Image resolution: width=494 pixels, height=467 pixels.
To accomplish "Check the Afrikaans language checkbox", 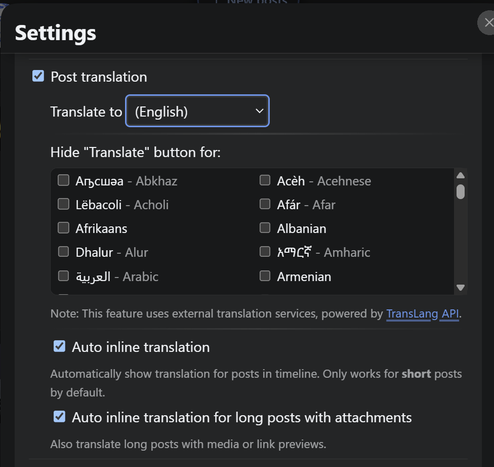I will pos(63,228).
